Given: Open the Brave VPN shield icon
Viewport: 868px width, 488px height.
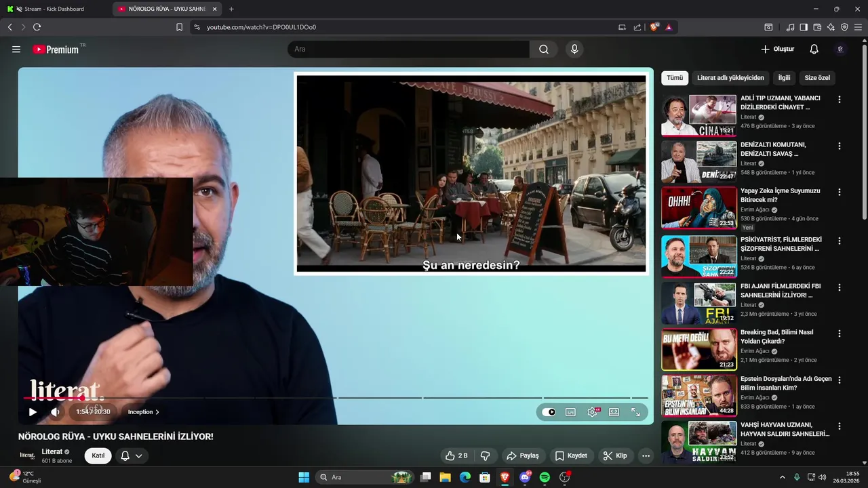Looking at the screenshot, I should pos(844,27).
